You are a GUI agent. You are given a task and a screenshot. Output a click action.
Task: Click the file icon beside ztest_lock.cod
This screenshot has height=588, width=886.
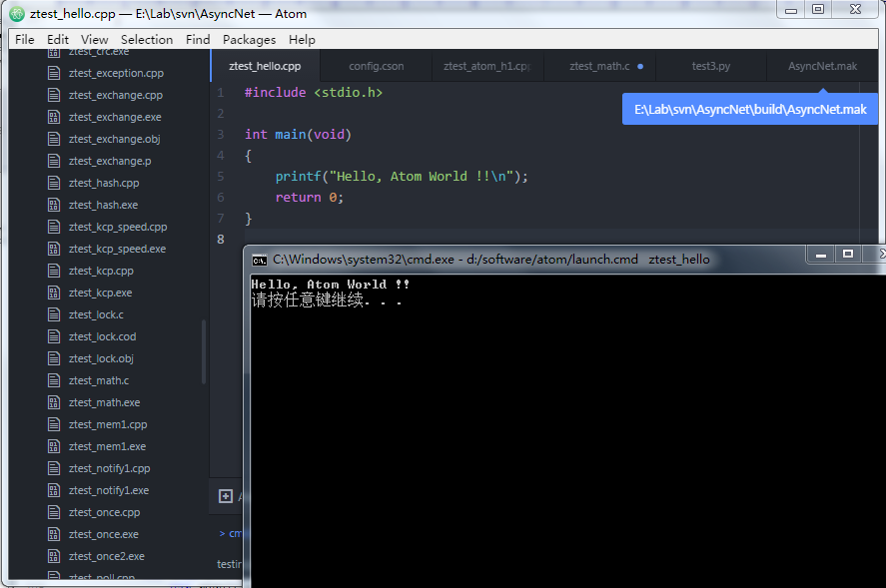coord(54,336)
